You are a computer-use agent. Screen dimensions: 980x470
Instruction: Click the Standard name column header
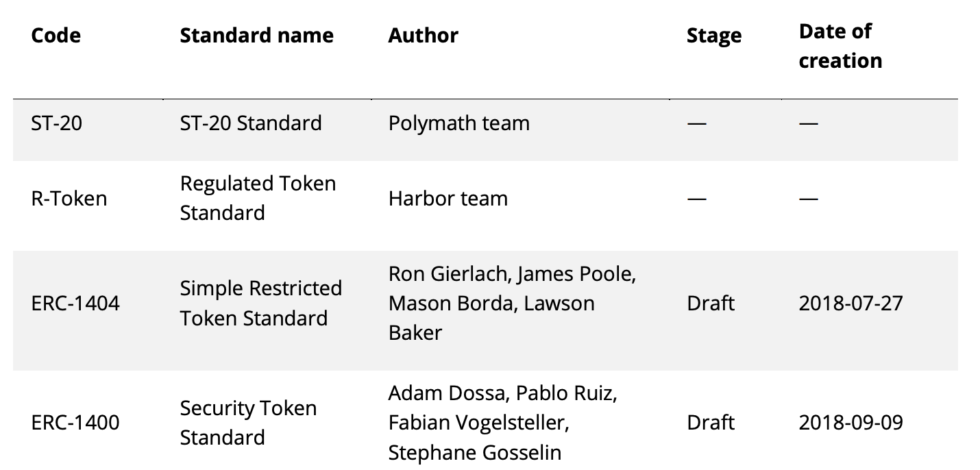point(256,36)
